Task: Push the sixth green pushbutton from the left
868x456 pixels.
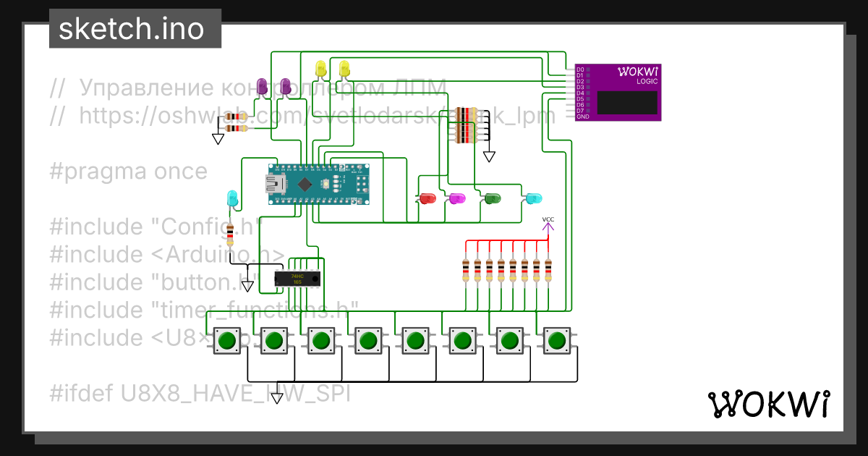Action: pyautogui.click(x=462, y=339)
